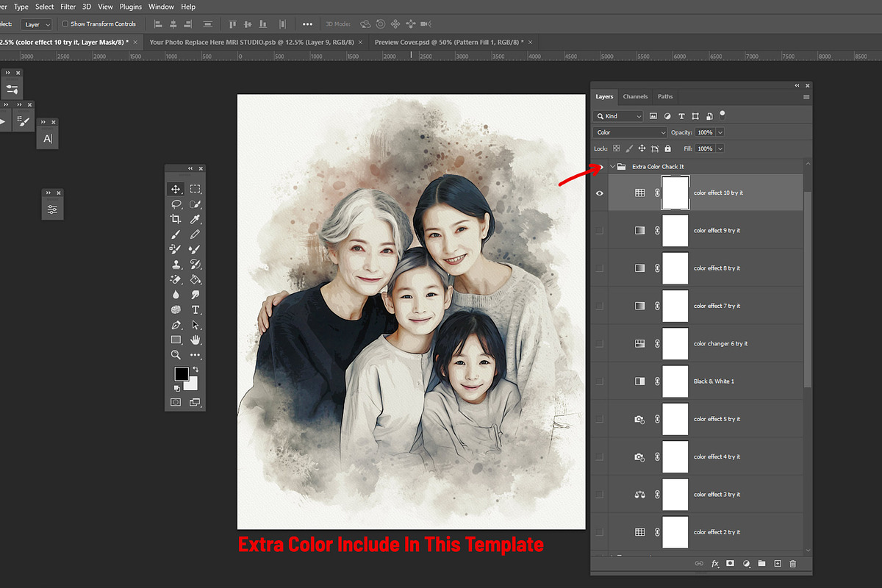Viewport: 882px width, 588px height.
Task: Filter for smart objects icon
Action: (709, 116)
